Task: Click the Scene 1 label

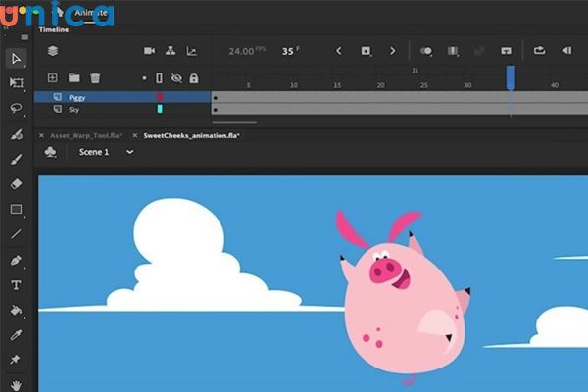Action: coord(94,152)
